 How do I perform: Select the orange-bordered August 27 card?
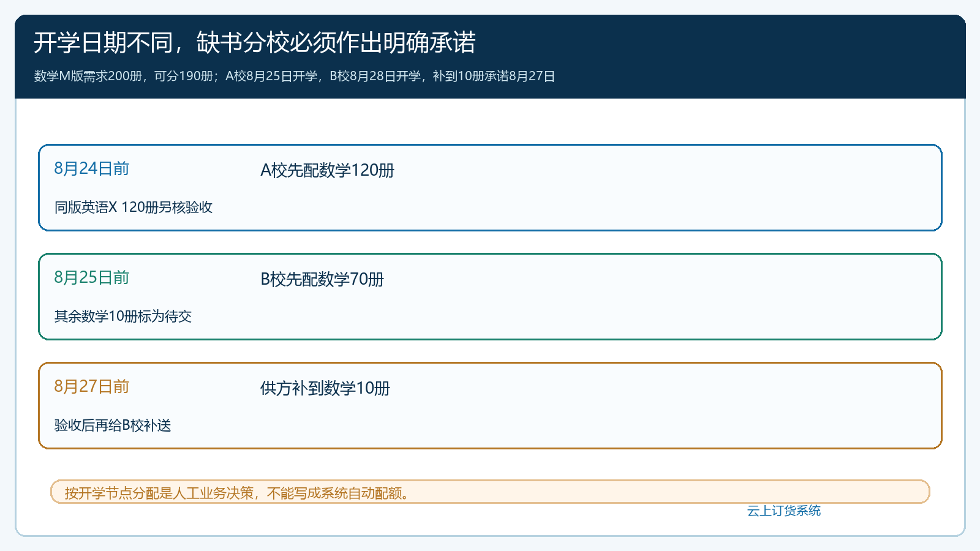[x=490, y=405]
